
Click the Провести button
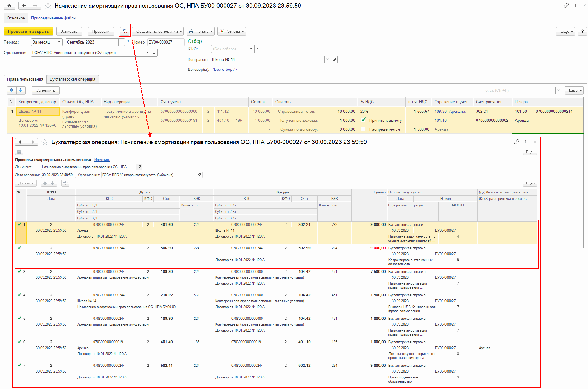coord(101,31)
